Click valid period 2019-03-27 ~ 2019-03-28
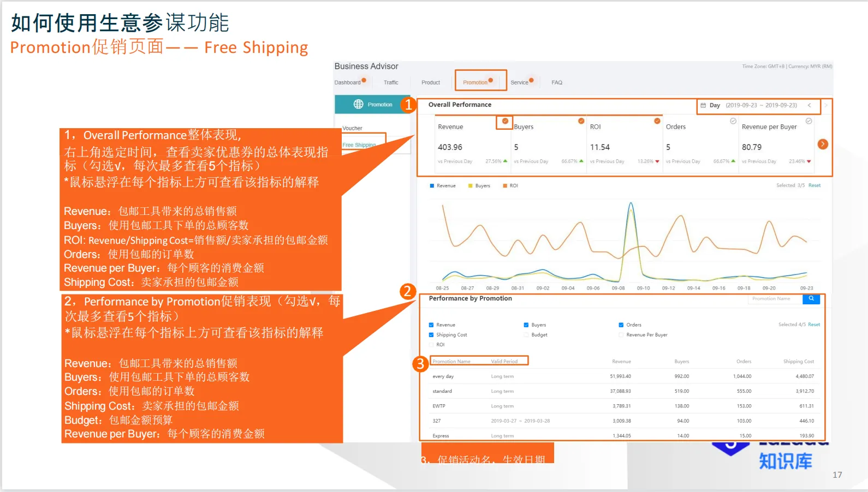This screenshot has width=868, height=492. [520, 421]
